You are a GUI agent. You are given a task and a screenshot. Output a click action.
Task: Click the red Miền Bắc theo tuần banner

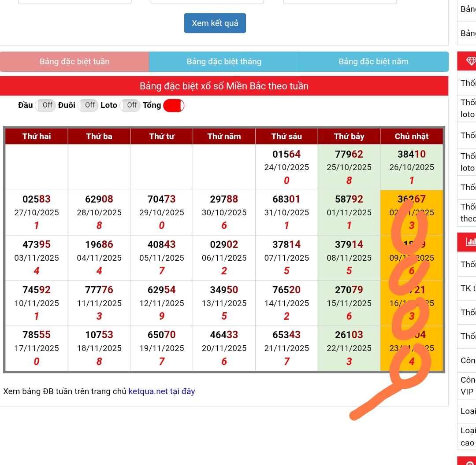(224, 86)
